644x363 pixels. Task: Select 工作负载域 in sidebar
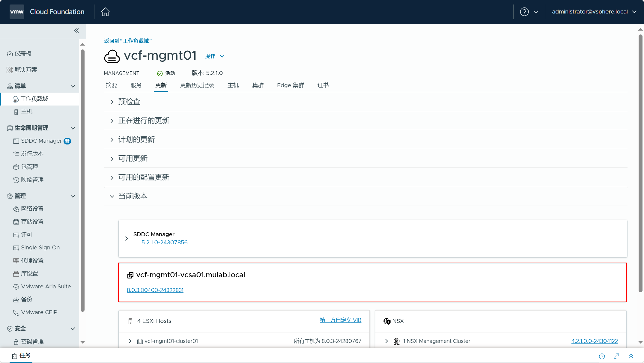[x=40, y=99]
